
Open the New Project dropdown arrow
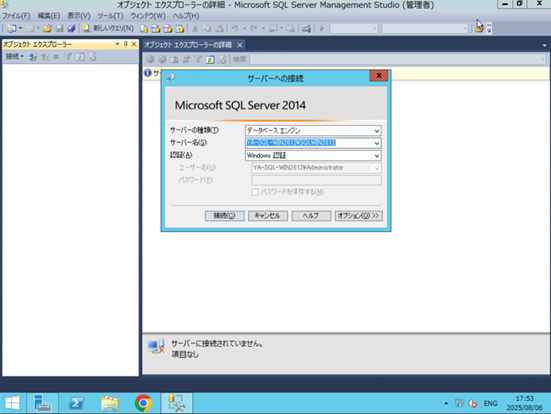point(20,28)
